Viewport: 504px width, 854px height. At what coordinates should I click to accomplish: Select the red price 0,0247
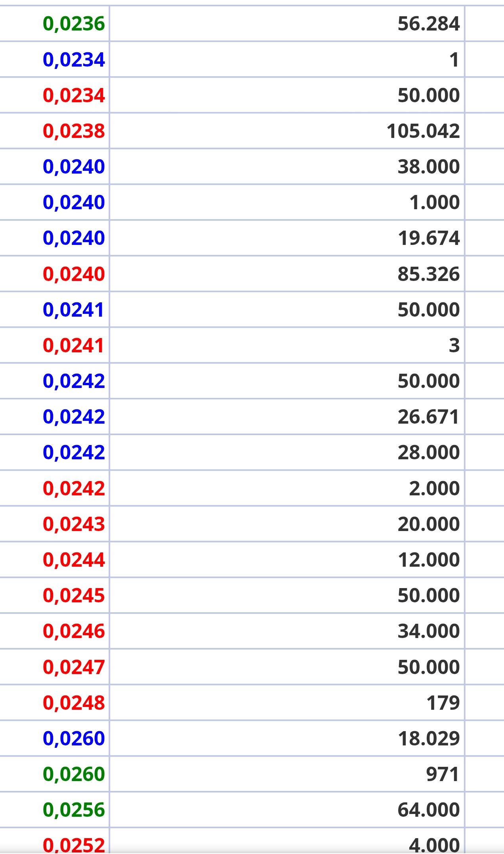click(x=74, y=667)
